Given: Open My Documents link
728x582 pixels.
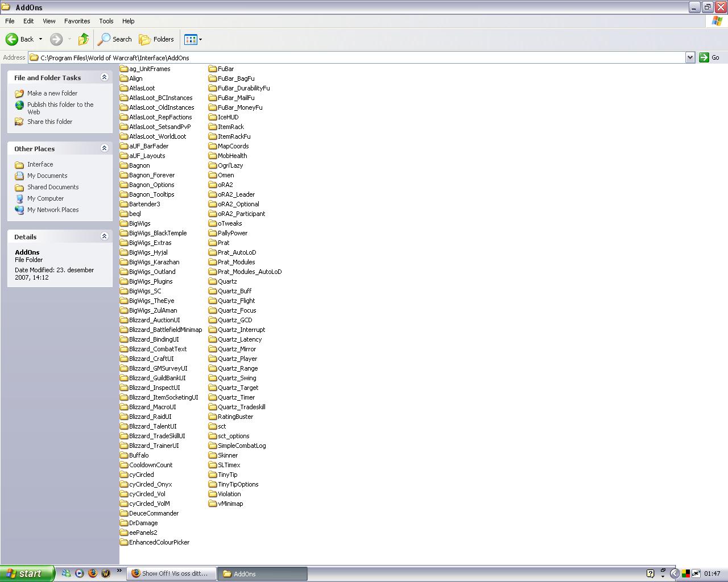Looking at the screenshot, I should tap(47, 176).
